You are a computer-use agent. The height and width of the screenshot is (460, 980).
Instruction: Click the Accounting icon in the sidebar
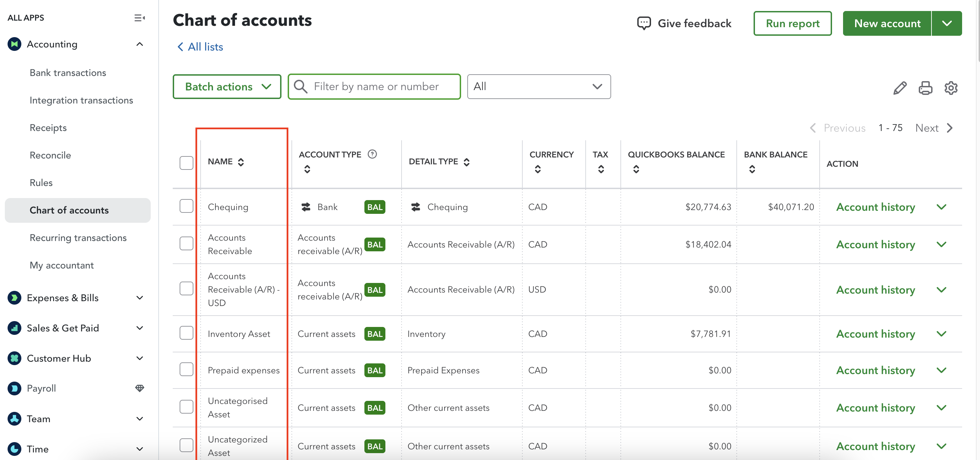[14, 44]
